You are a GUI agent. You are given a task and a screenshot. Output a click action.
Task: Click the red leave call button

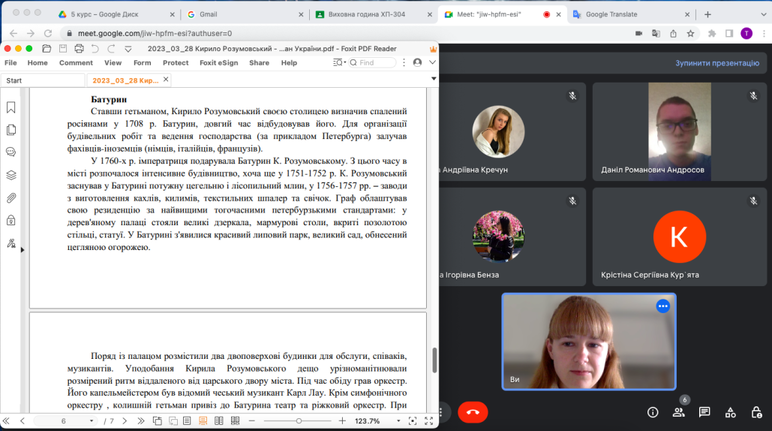473,412
